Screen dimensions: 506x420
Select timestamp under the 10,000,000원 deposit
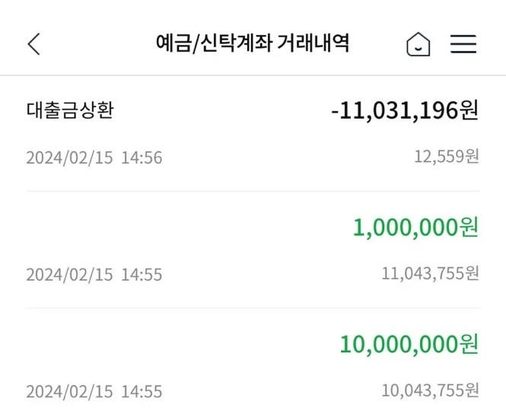[x=94, y=391]
